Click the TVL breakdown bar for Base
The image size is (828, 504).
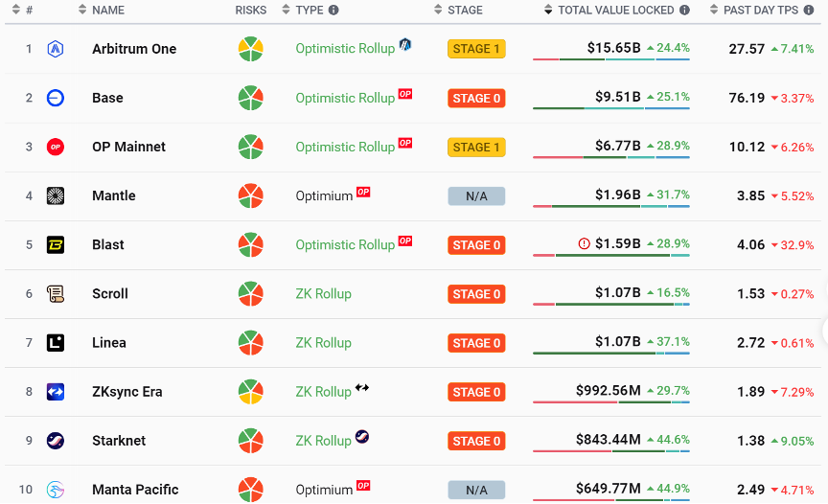[x=610, y=108]
